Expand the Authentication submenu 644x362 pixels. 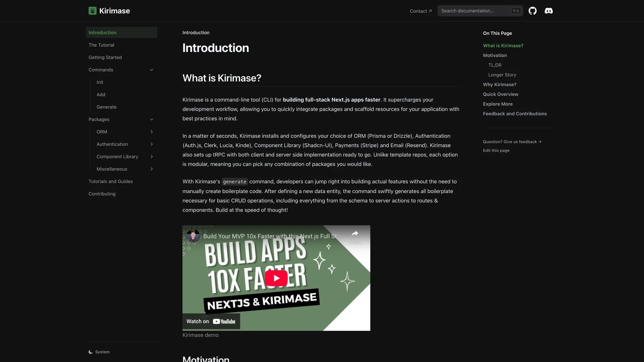click(152, 144)
